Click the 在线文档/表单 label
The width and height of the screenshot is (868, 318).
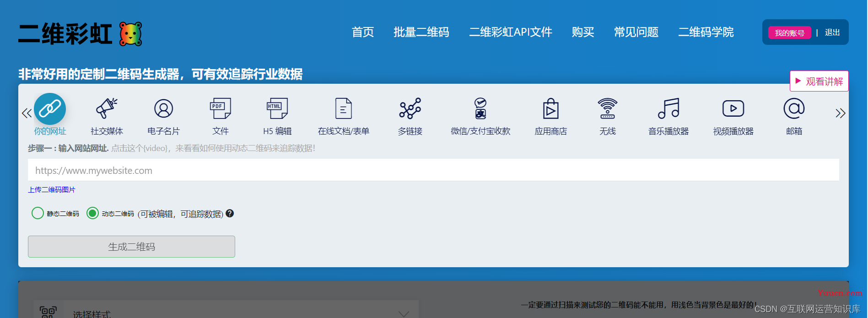[x=344, y=131]
